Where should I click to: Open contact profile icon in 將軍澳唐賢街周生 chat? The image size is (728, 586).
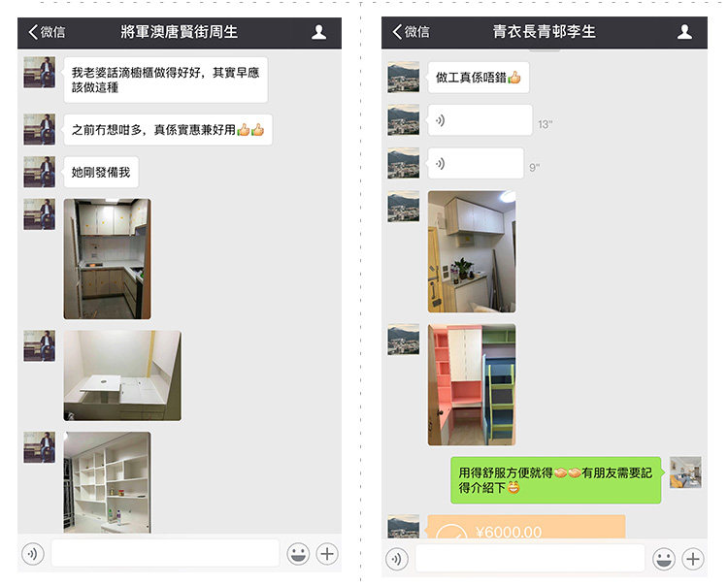tap(319, 32)
